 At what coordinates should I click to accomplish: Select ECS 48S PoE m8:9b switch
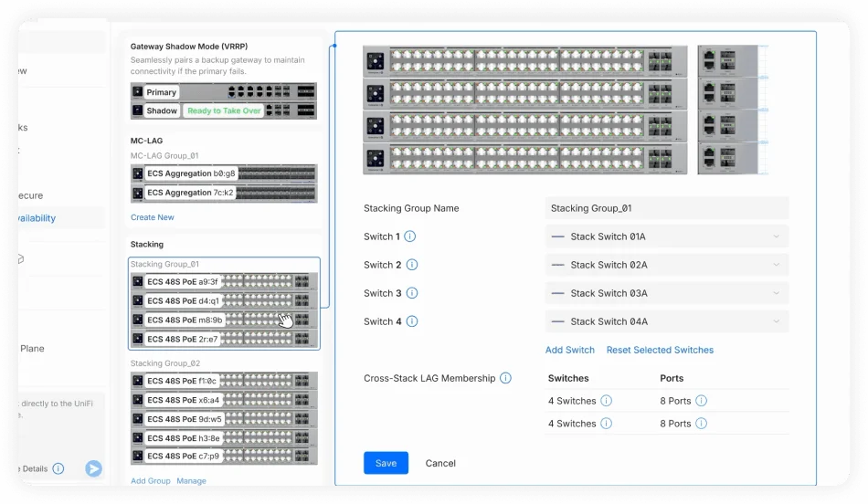tap(224, 320)
